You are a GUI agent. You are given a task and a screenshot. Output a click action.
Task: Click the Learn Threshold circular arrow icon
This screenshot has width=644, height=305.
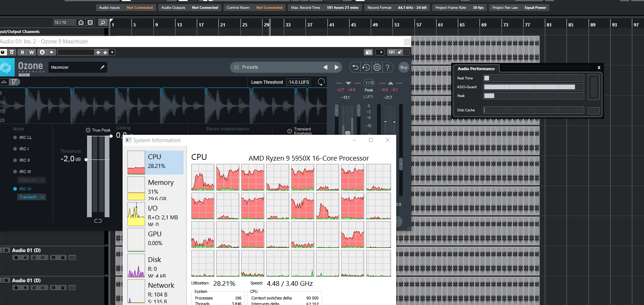click(x=321, y=82)
